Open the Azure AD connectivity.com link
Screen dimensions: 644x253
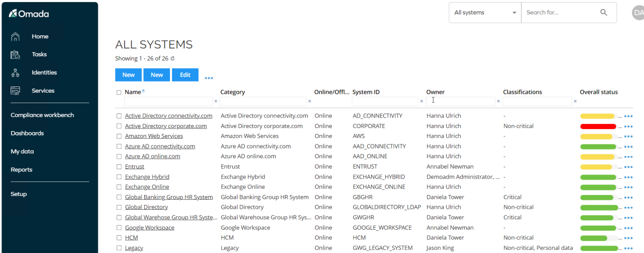click(x=160, y=146)
